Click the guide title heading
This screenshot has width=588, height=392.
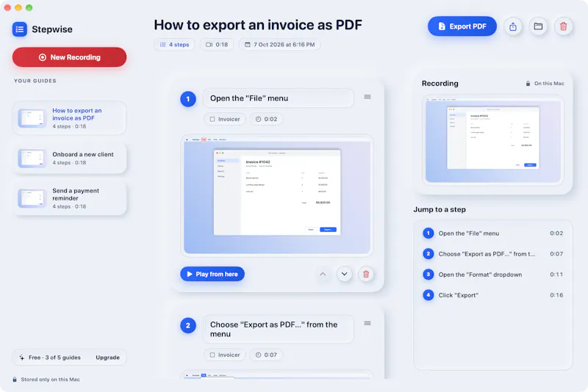(258, 25)
